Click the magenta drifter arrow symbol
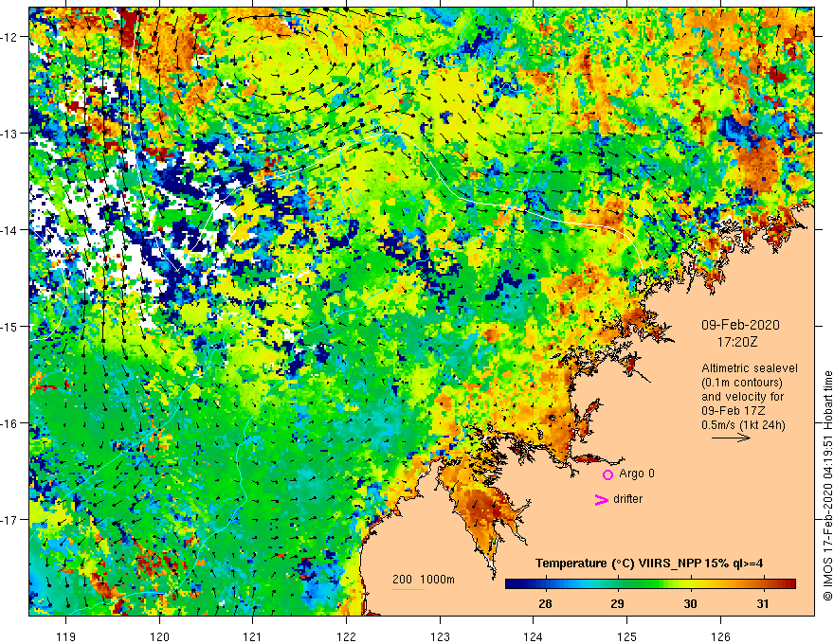834x644 pixels. [x=601, y=499]
